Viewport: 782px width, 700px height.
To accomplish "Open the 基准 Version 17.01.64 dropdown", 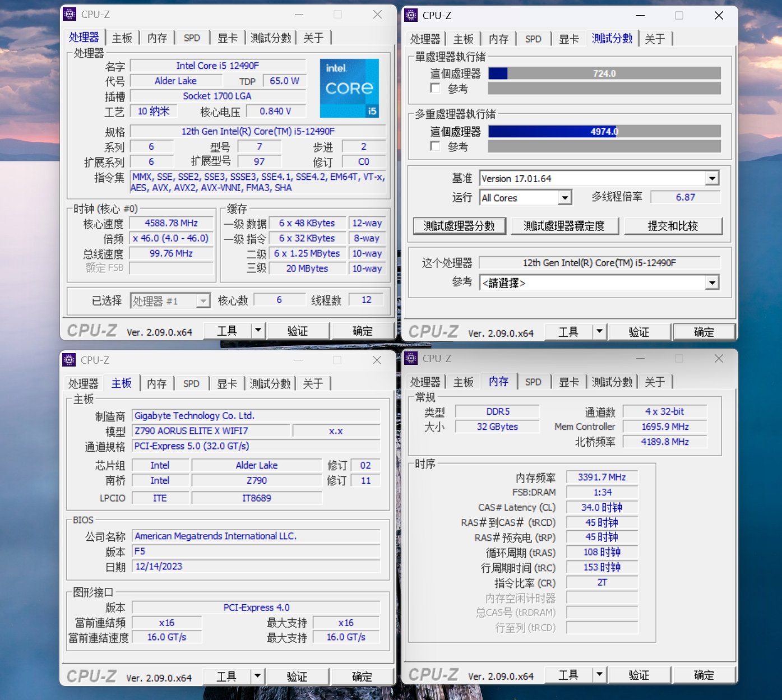I will [712, 178].
